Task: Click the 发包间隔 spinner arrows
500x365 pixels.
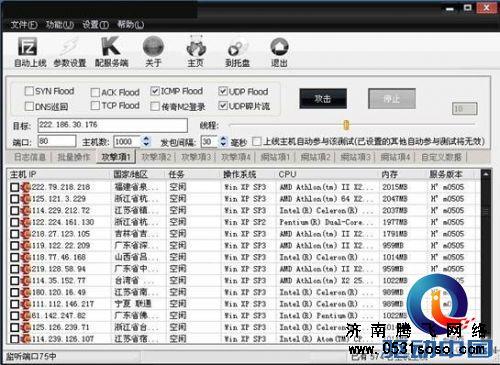Action: 223,141
